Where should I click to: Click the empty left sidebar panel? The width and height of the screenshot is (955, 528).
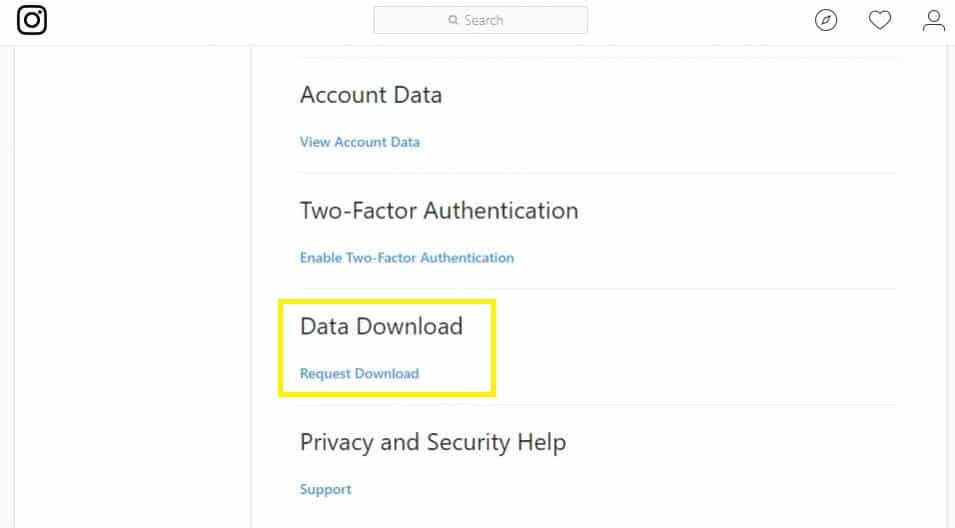click(x=132, y=286)
